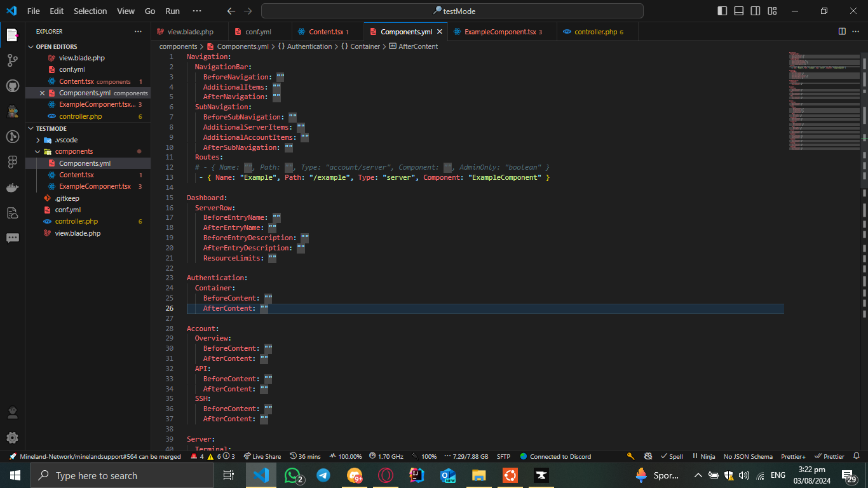Toggle the primary sidebar visibility
Image resolution: width=868 pixels, height=488 pixels.
click(x=722, y=11)
